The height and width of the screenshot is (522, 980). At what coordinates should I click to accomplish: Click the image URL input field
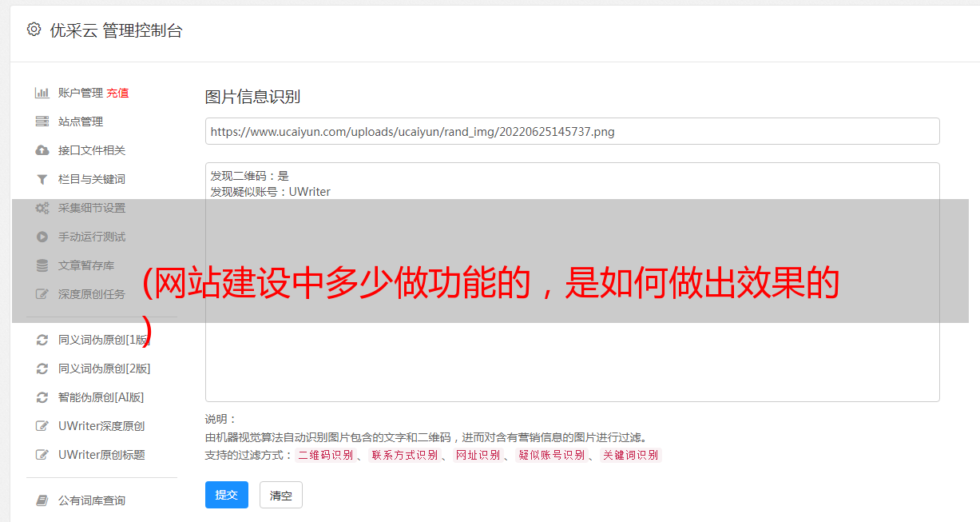[x=572, y=131]
